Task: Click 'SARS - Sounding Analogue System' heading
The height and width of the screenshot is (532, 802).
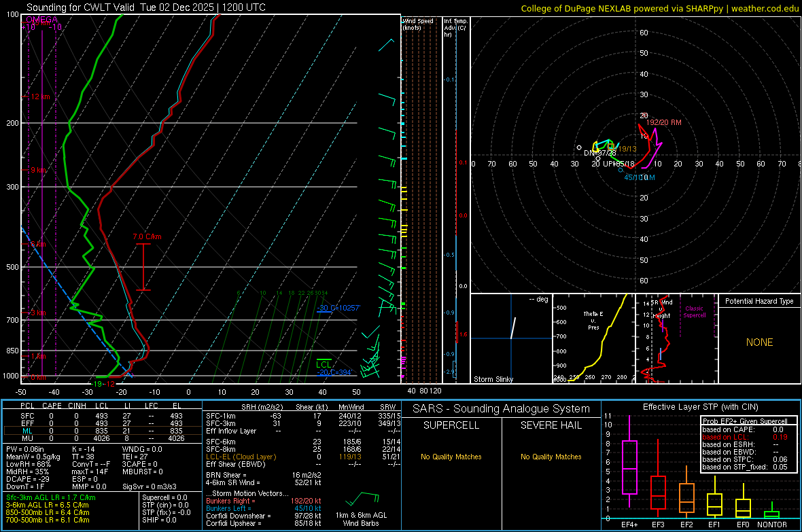Action: [x=501, y=409]
